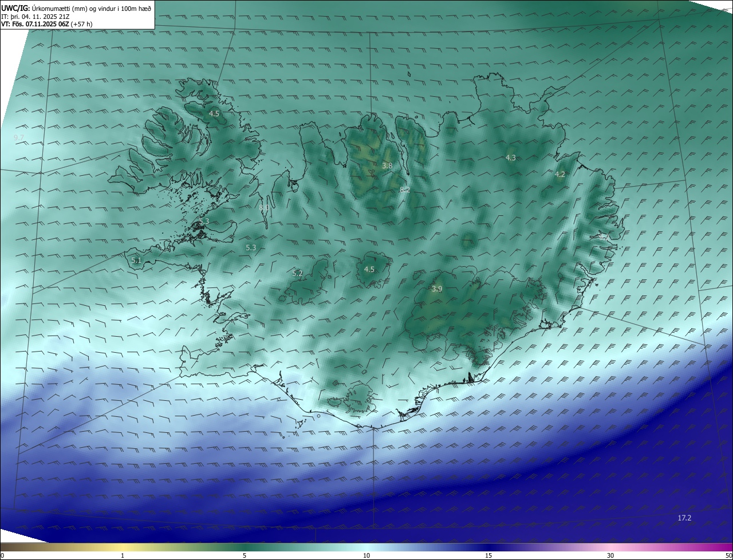Viewport: 733px width, 560px height.
Task: Click the color scale label "1"
Action: tap(123, 555)
